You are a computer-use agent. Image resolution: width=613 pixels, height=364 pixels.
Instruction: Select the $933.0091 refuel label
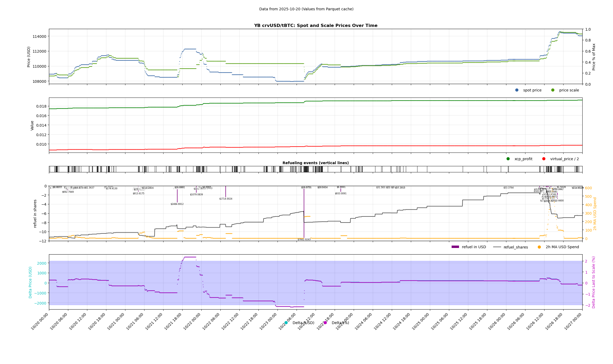(340, 193)
